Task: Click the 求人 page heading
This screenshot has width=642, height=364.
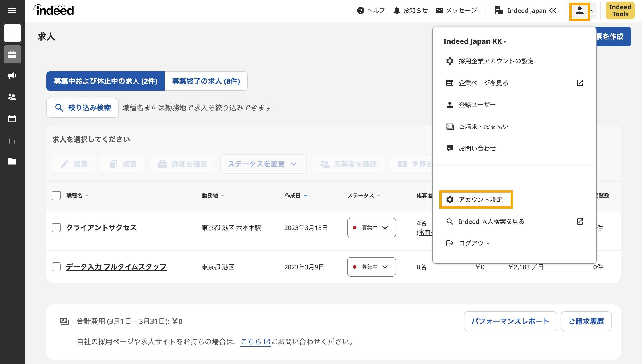Action: [46, 37]
